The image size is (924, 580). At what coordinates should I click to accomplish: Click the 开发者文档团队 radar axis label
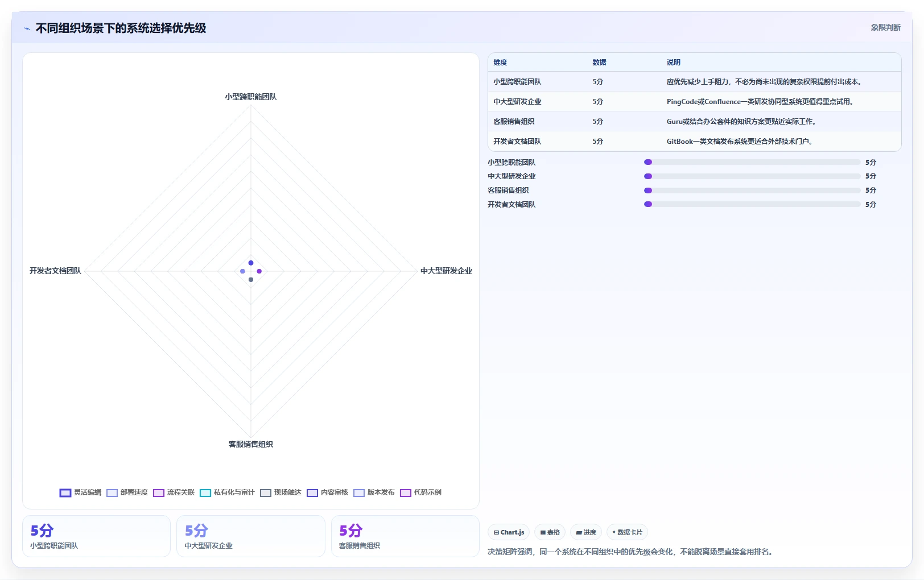click(55, 271)
